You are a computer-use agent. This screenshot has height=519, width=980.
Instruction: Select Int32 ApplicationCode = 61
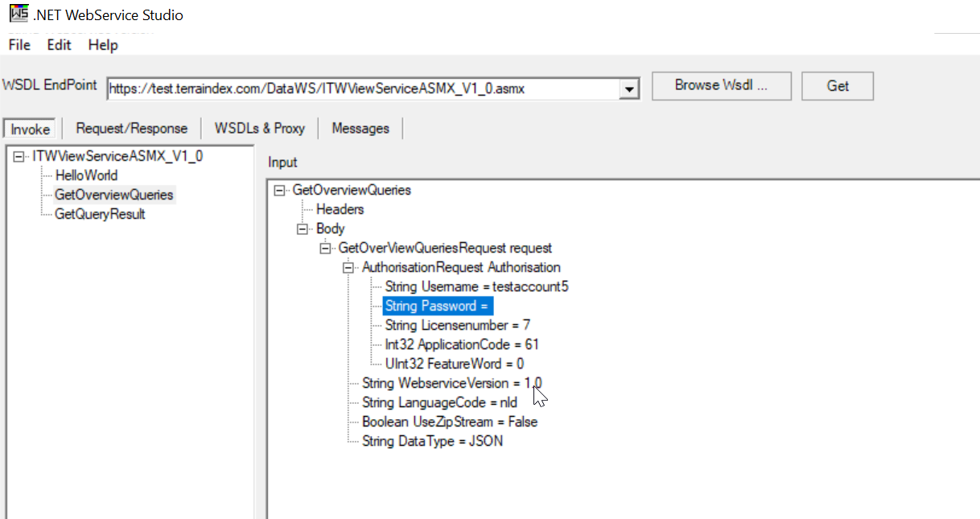click(462, 344)
